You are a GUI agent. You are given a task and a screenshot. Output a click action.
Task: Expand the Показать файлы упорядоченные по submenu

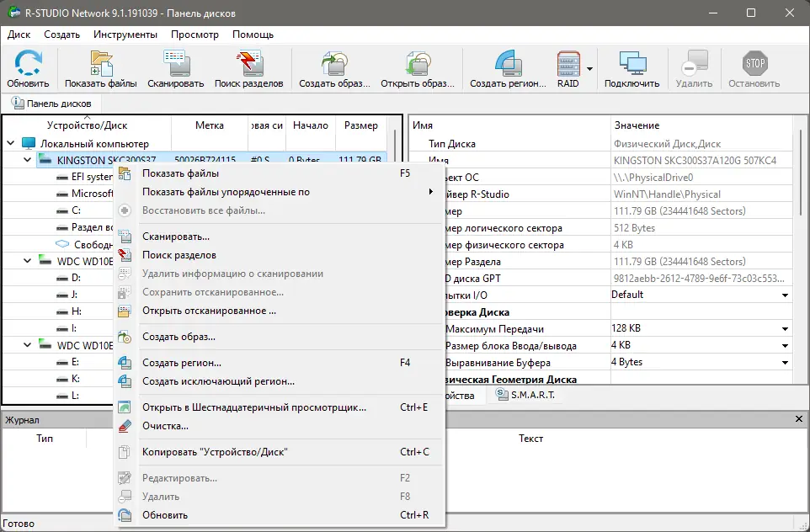(431, 192)
